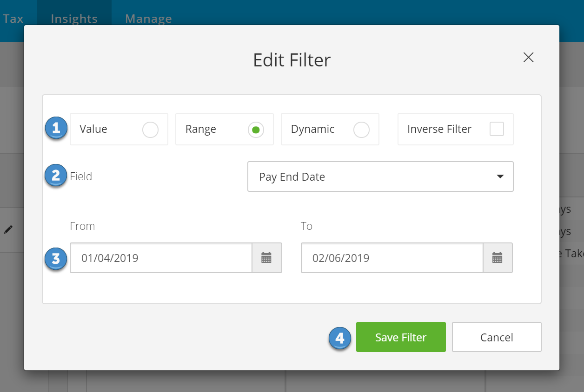The image size is (584, 392).
Task: Select the Range radio button
Action: (256, 130)
